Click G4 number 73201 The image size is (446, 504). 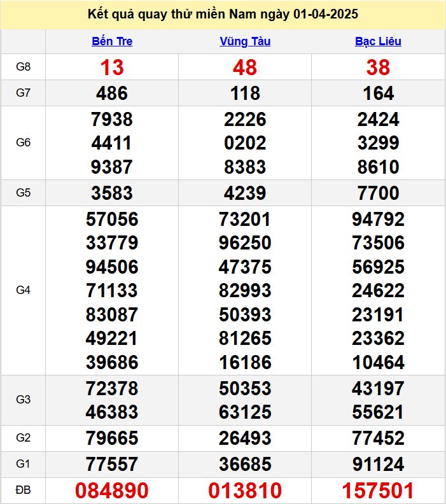245,219
